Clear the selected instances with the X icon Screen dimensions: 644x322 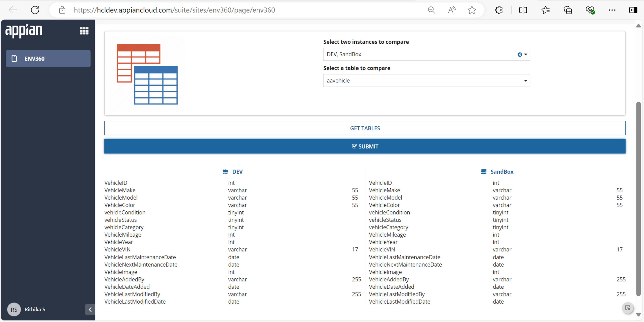(520, 54)
